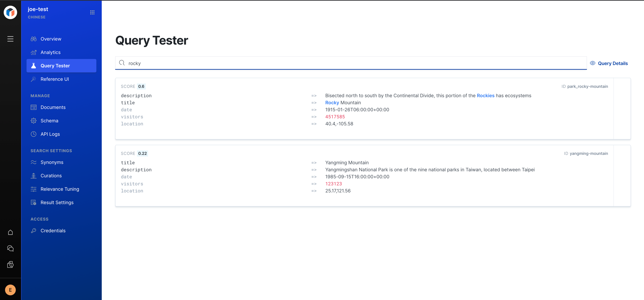
Task: Navigate to Documents
Action: point(53,107)
